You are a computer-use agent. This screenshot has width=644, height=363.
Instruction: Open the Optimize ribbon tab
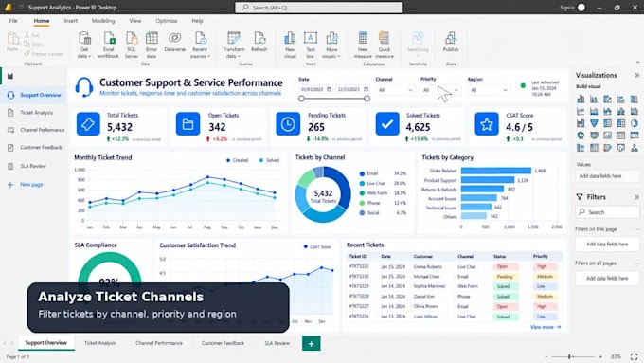(x=167, y=21)
